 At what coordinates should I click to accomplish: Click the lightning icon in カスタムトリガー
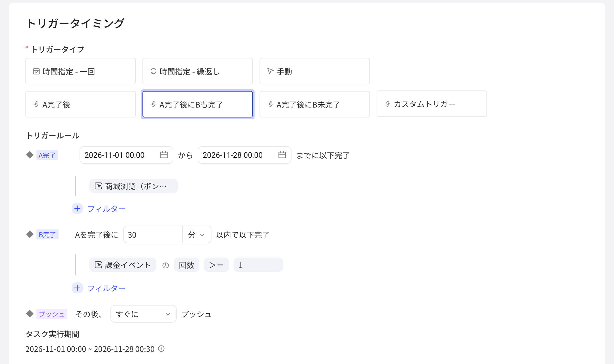[x=388, y=104]
